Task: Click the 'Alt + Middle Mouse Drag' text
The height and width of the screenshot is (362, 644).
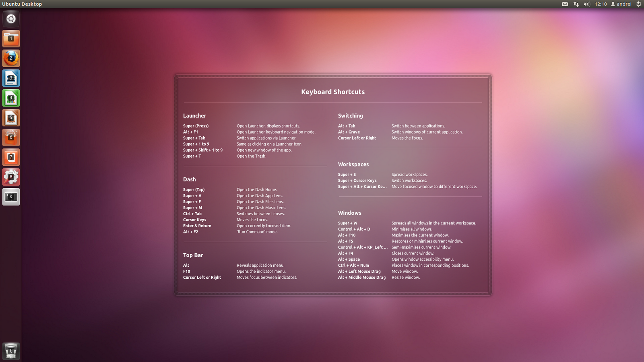Action: pos(362,278)
